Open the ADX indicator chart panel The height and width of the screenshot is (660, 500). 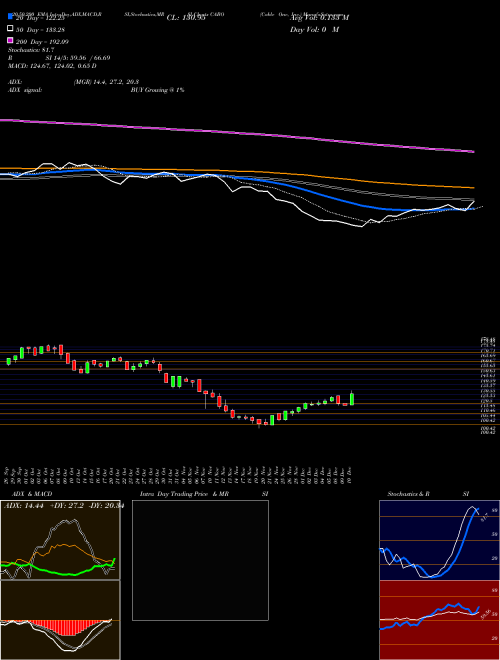(x=60, y=540)
